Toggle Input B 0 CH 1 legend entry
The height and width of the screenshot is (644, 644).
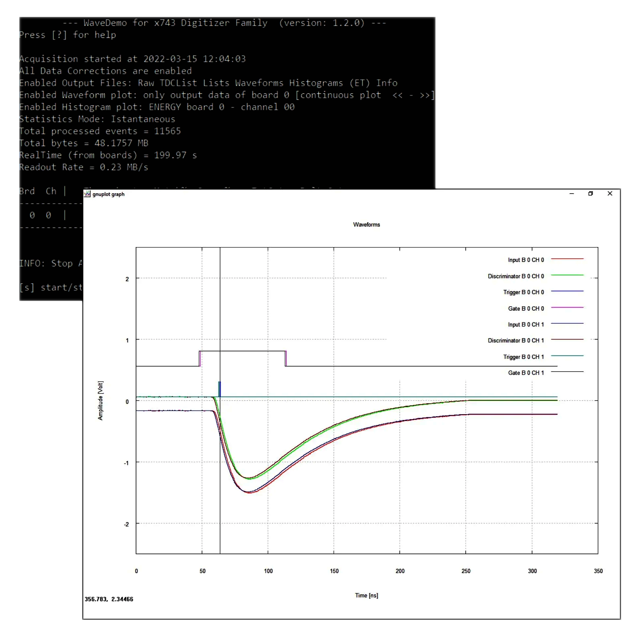coord(526,324)
